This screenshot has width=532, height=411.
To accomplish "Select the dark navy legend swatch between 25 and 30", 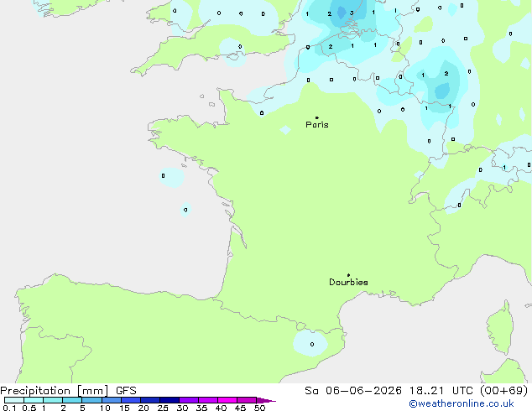I will [x=170, y=400].
